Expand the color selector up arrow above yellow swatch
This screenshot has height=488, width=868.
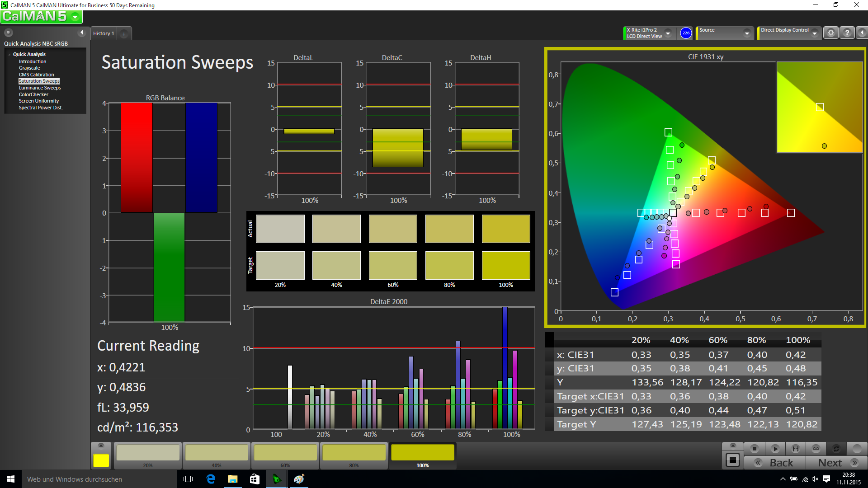[101, 446]
